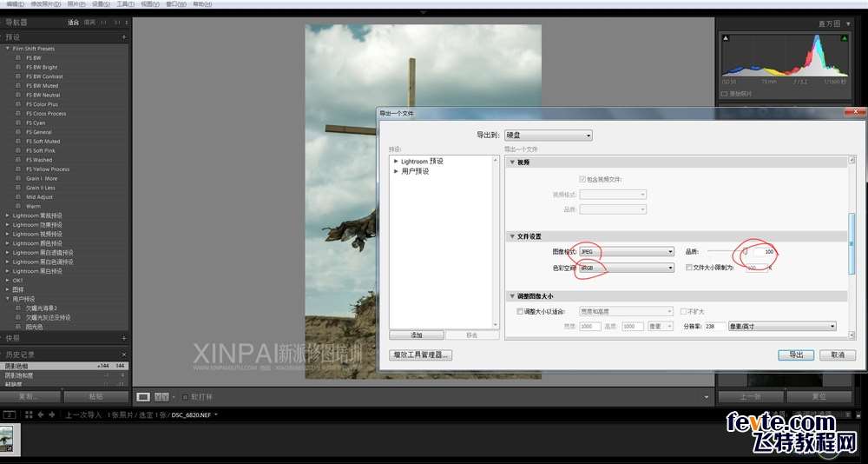868x464 pixels.
Task: Click the 导出 export button
Action: click(x=795, y=355)
